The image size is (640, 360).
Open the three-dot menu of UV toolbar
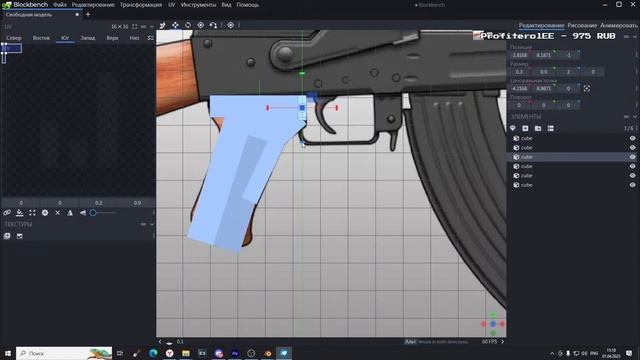tap(153, 213)
